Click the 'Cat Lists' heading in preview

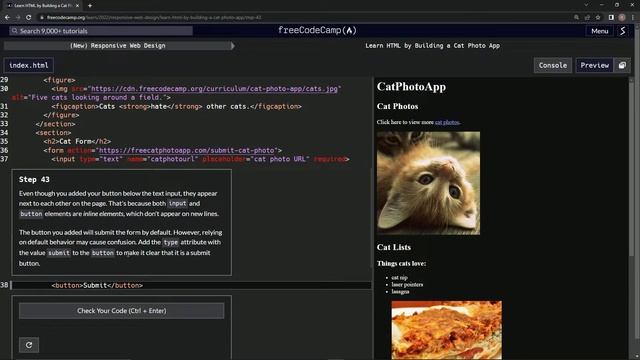394,247
